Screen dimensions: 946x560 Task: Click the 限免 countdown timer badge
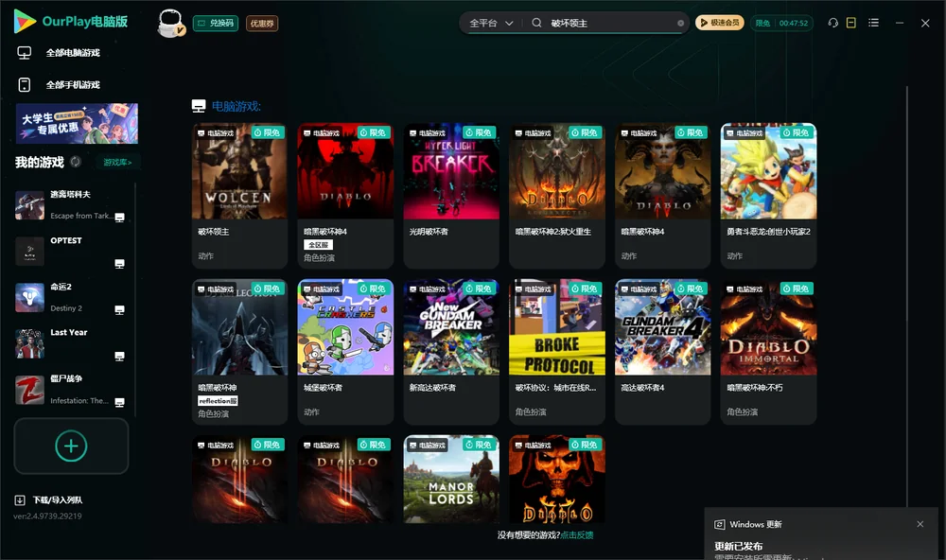pos(782,23)
